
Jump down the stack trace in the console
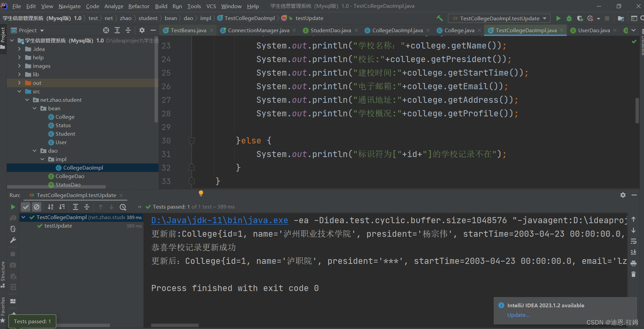[x=633, y=230]
